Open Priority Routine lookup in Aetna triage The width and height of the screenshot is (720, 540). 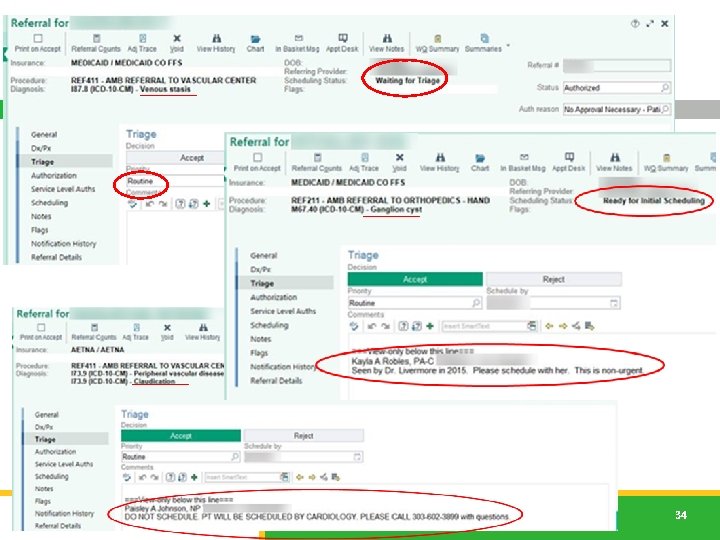coord(235,456)
